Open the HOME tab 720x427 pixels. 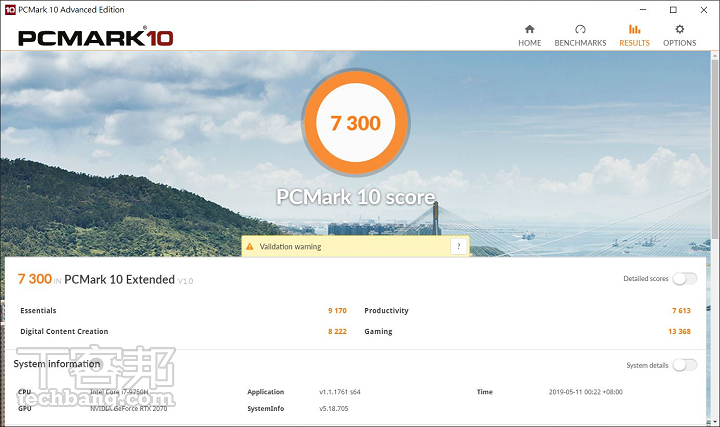point(529,36)
